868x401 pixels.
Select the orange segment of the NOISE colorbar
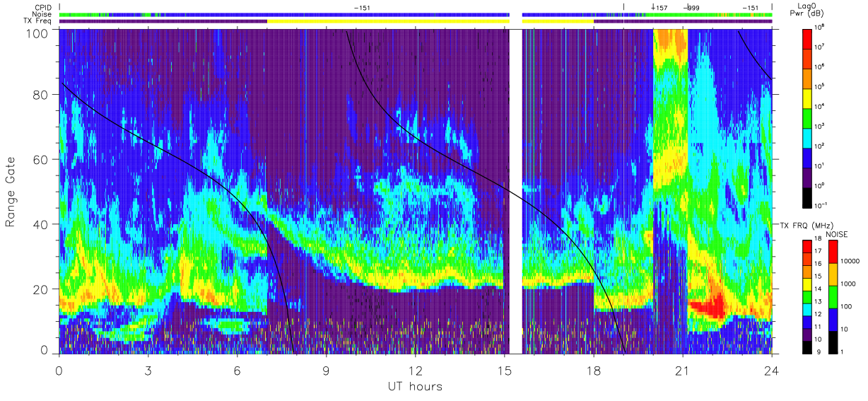[x=833, y=274]
